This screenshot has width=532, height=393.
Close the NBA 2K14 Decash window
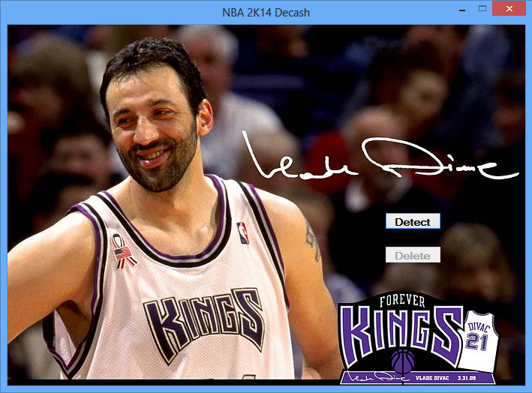[x=509, y=9]
